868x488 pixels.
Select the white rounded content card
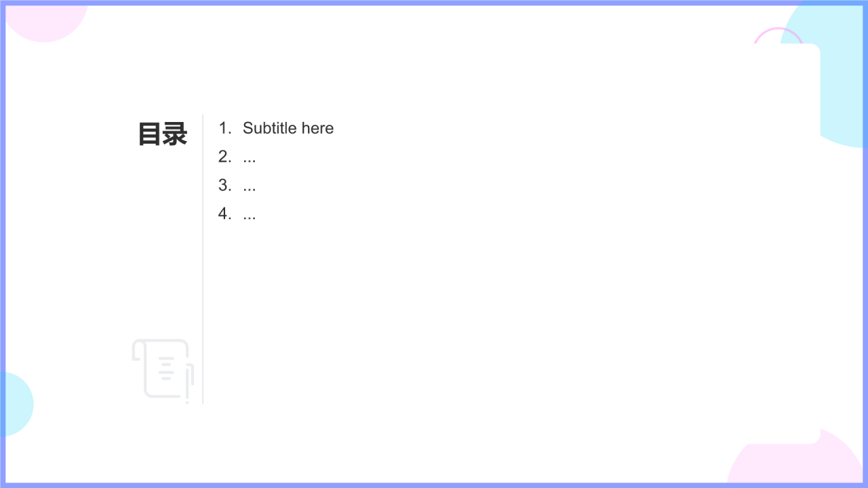coord(434,244)
